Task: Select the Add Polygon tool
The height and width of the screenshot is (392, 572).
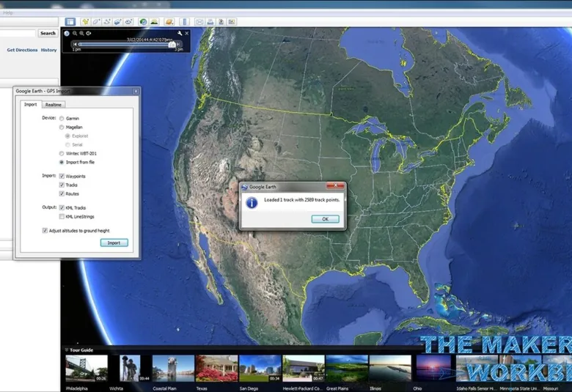Action: 96,22
